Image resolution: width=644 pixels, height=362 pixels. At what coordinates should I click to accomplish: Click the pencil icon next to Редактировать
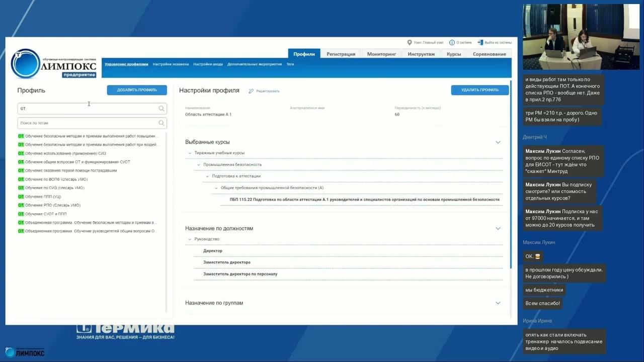pos(251,91)
